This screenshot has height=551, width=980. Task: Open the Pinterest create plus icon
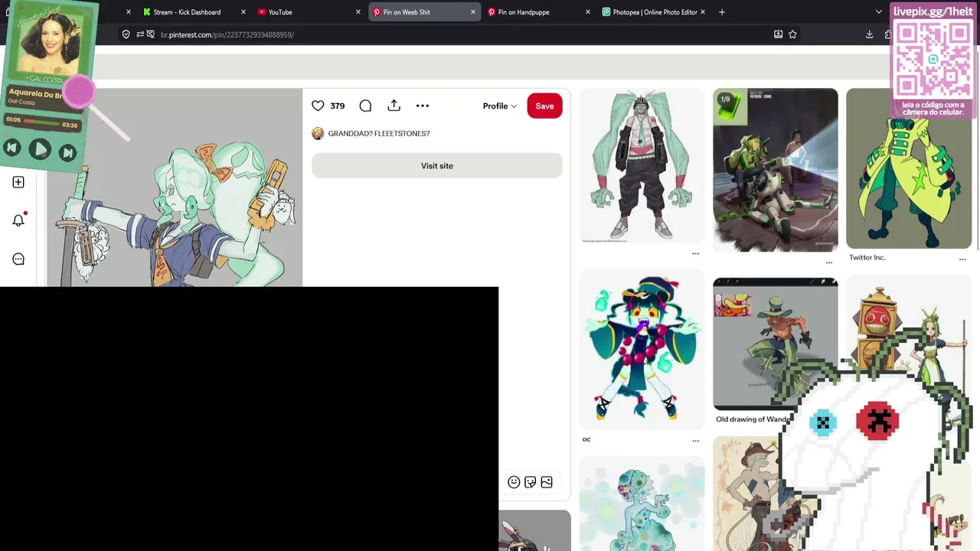coord(18,182)
